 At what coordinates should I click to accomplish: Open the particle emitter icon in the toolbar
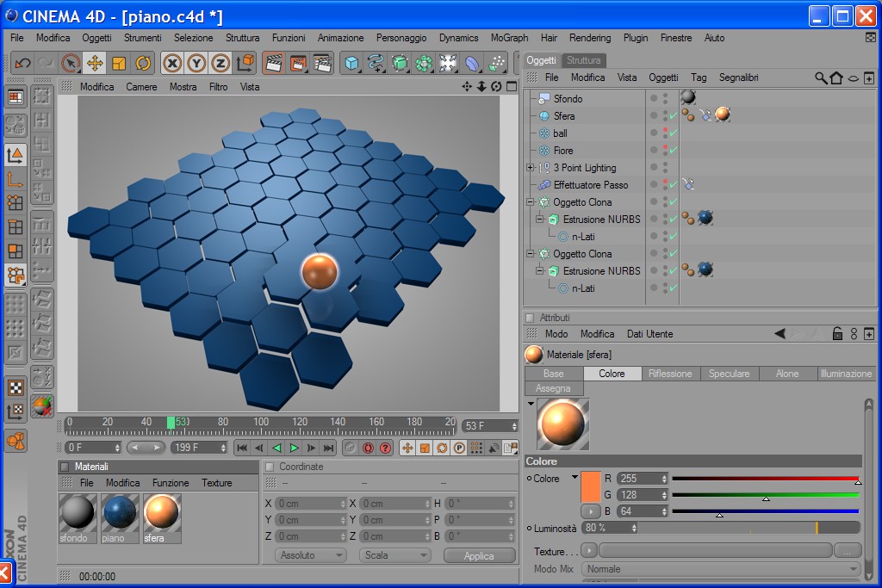click(497, 63)
